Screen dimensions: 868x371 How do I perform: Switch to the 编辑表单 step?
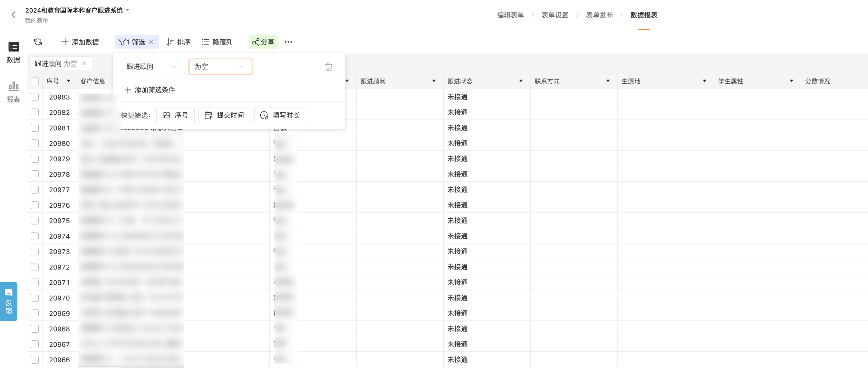(510, 15)
